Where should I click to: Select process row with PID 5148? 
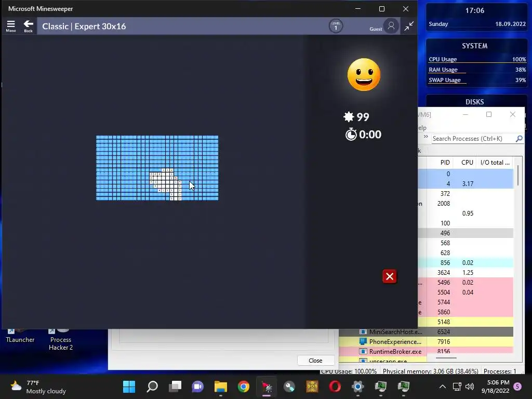coord(465,322)
